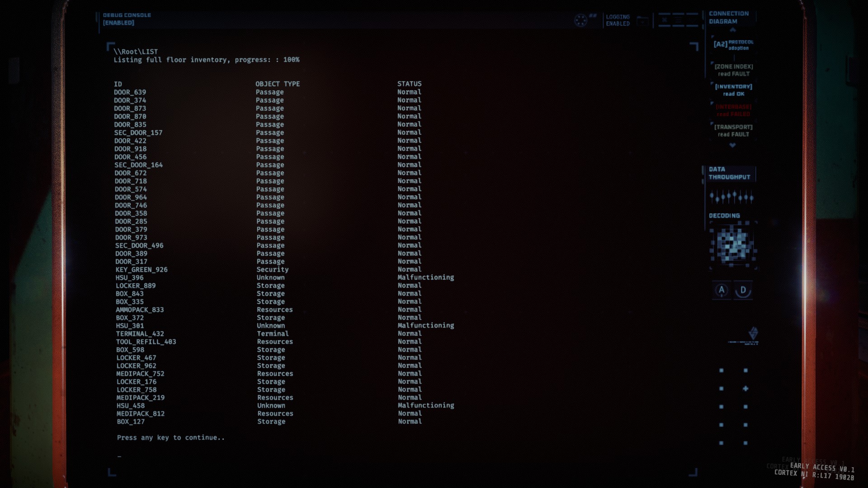Click the HSU_396 malfunctioning row

tap(129, 278)
